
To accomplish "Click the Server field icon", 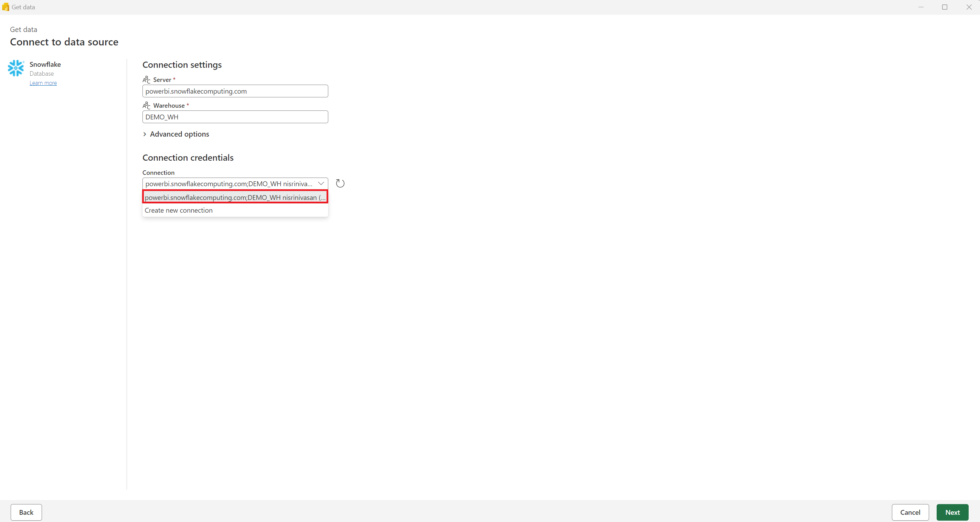I will coord(146,79).
